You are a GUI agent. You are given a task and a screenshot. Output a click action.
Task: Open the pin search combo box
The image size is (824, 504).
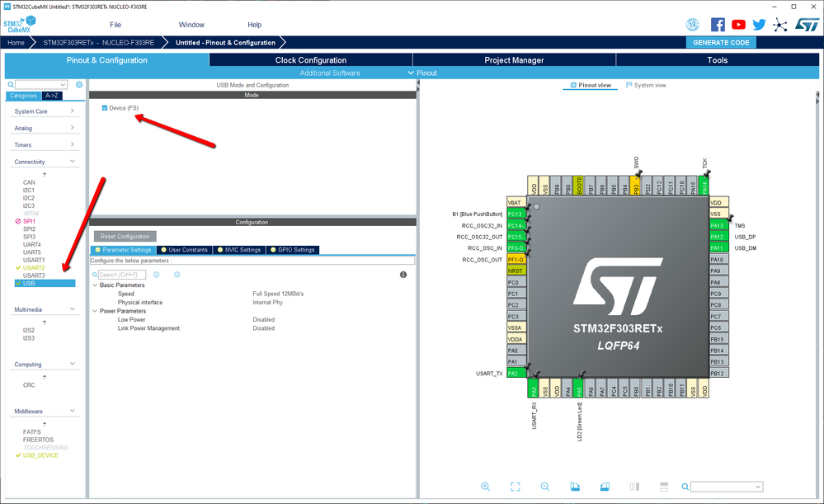pos(726,487)
